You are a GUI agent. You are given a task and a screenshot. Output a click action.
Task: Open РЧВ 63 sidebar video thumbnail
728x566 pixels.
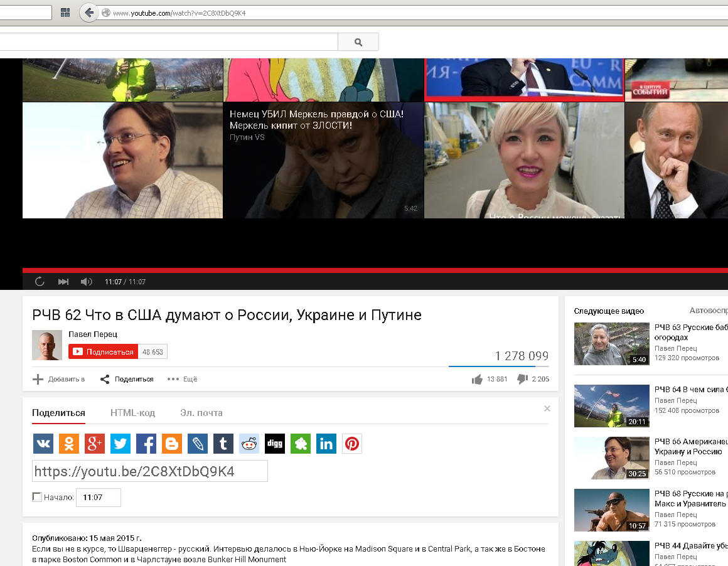(611, 344)
